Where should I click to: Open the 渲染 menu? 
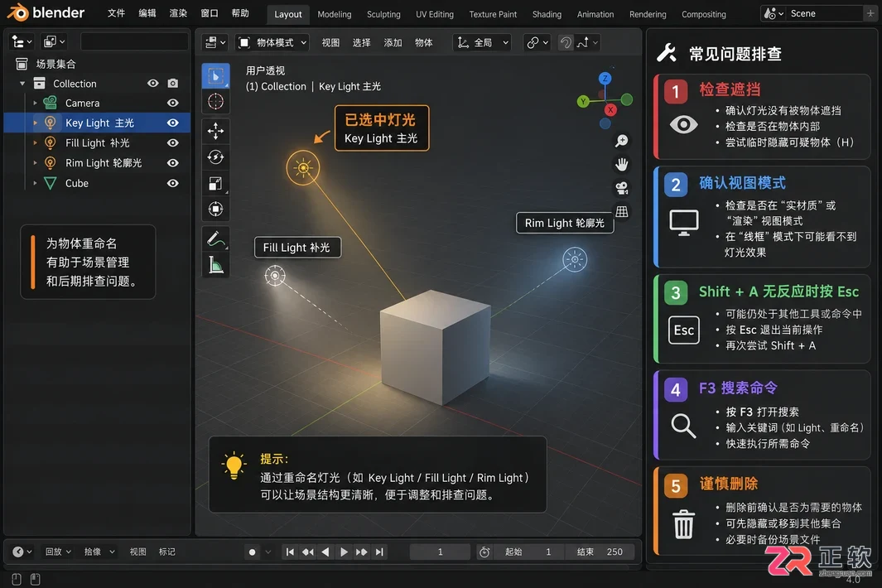[x=178, y=13]
